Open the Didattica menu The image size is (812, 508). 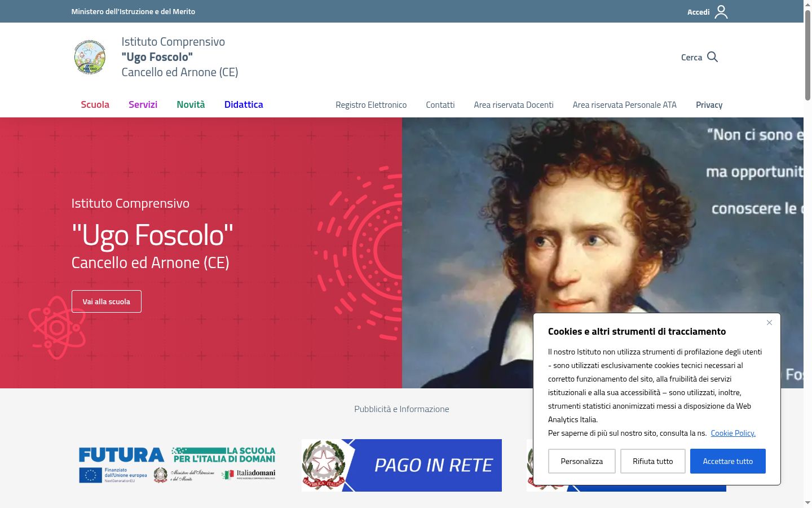pyautogui.click(x=244, y=104)
